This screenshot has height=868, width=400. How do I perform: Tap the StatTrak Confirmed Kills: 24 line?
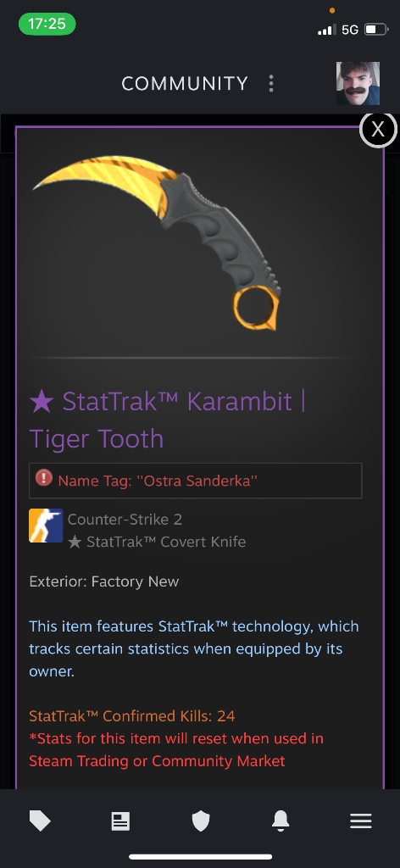[x=131, y=715]
